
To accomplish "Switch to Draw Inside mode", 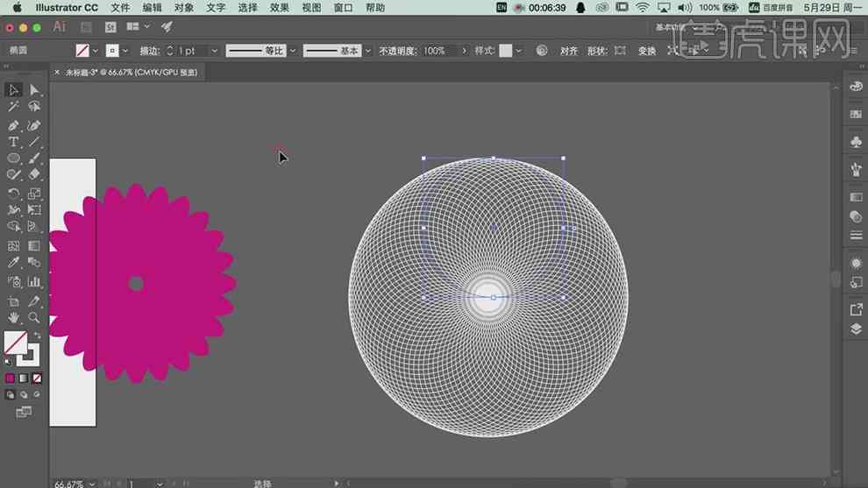I will [x=37, y=394].
